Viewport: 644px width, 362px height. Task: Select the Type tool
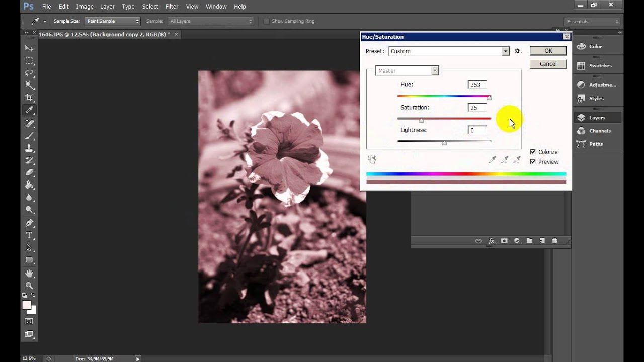pyautogui.click(x=29, y=235)
